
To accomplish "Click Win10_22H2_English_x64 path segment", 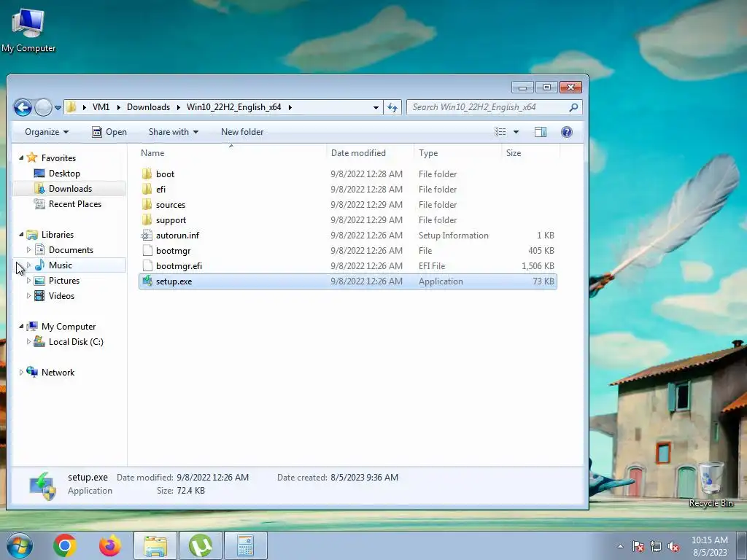I will [234, 107].
